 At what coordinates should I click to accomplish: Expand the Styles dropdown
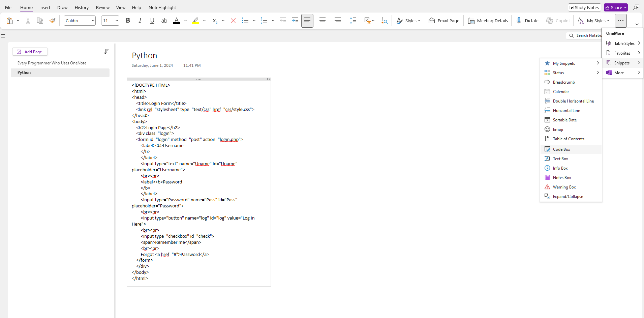tap(408, 21)
